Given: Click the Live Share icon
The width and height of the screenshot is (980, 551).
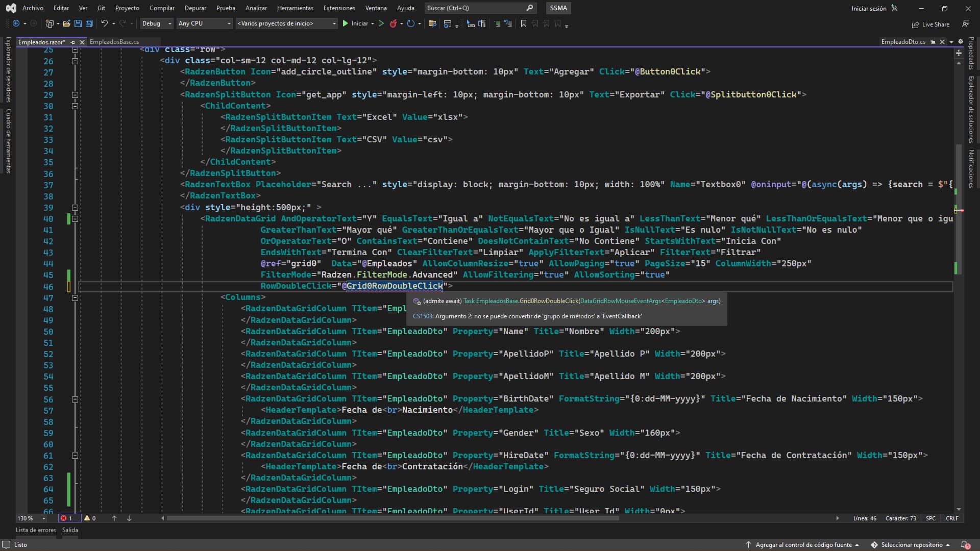Looking at the screenshot, I should [x=916, y=24].
